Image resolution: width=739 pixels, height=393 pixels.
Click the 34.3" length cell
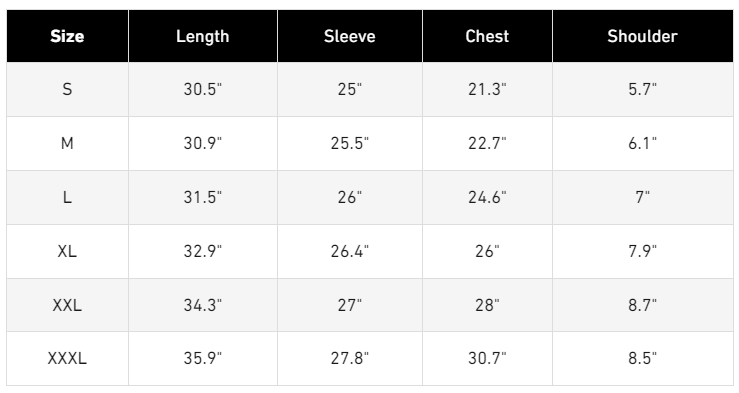[203, 305]
